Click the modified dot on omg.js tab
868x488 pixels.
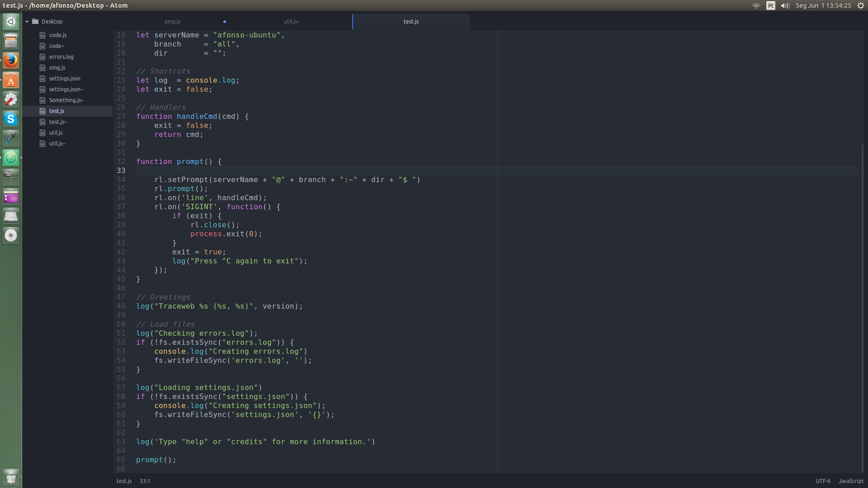click(x=225, y=22)
